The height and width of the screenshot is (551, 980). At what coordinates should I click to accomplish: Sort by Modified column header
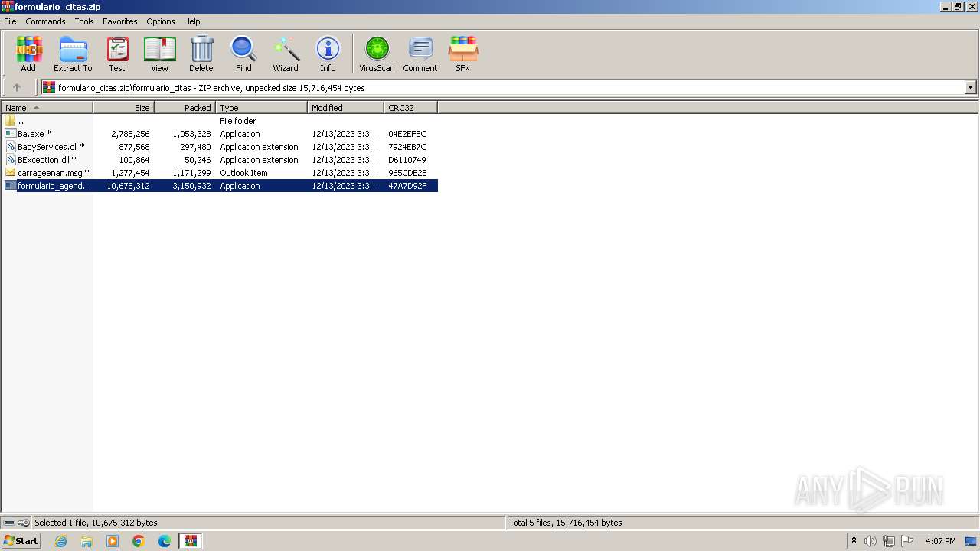click(345, 108)
